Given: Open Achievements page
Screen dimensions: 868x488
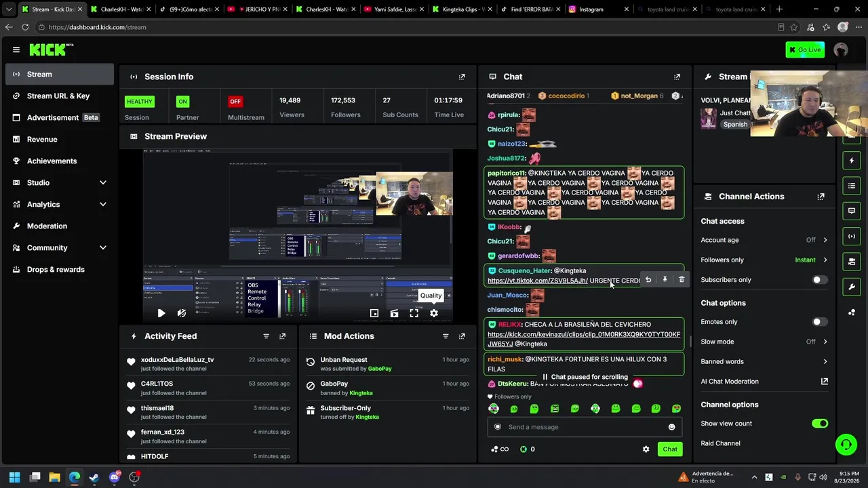Looking at the screenshot, I should [x=60, y=161].
